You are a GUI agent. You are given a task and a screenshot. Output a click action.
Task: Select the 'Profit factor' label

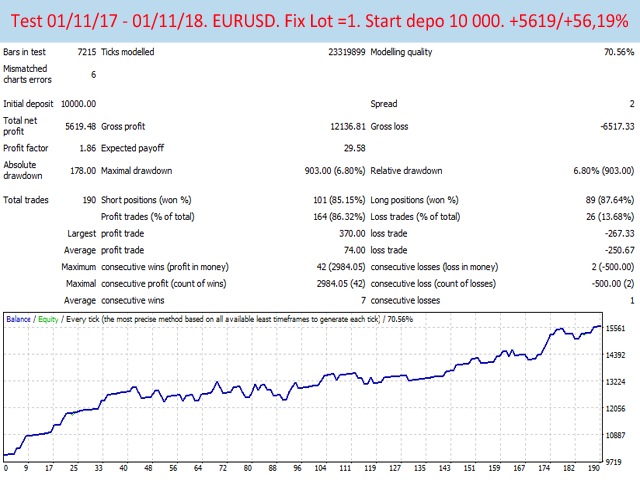click(x=26, y=148)
